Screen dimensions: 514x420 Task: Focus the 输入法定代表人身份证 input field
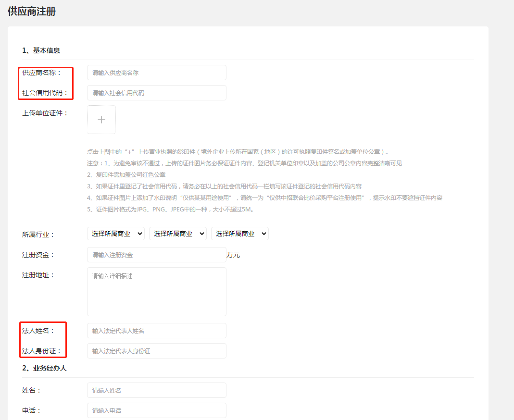coord(157,351)
